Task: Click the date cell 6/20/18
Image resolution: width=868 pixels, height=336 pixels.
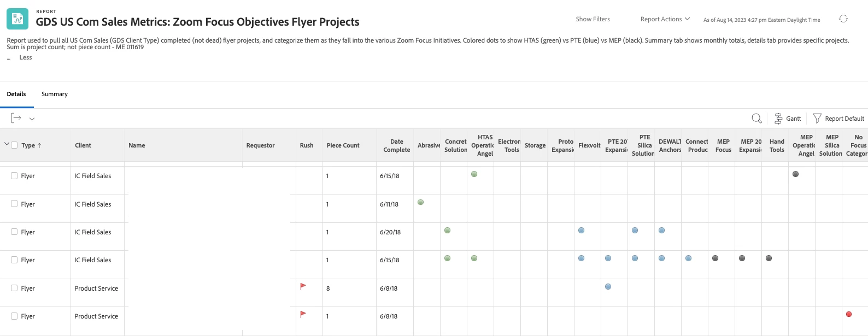Action: click(x=390, y=232)
